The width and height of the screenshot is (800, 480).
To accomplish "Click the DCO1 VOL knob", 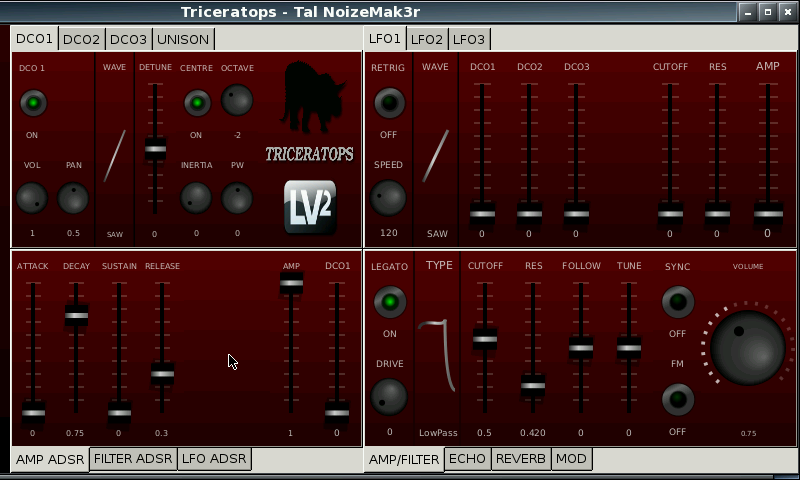I will coord(32,198).
